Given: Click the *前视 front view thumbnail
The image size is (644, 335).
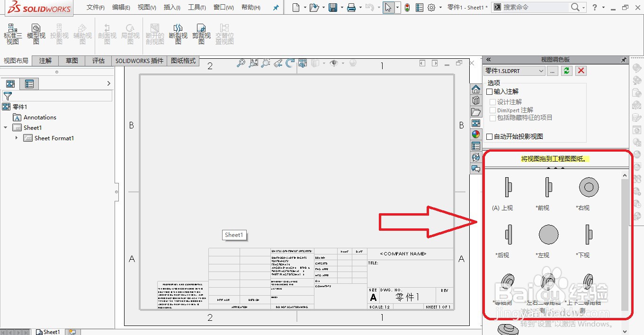Looking at the screenshot, I should point(548,187).
